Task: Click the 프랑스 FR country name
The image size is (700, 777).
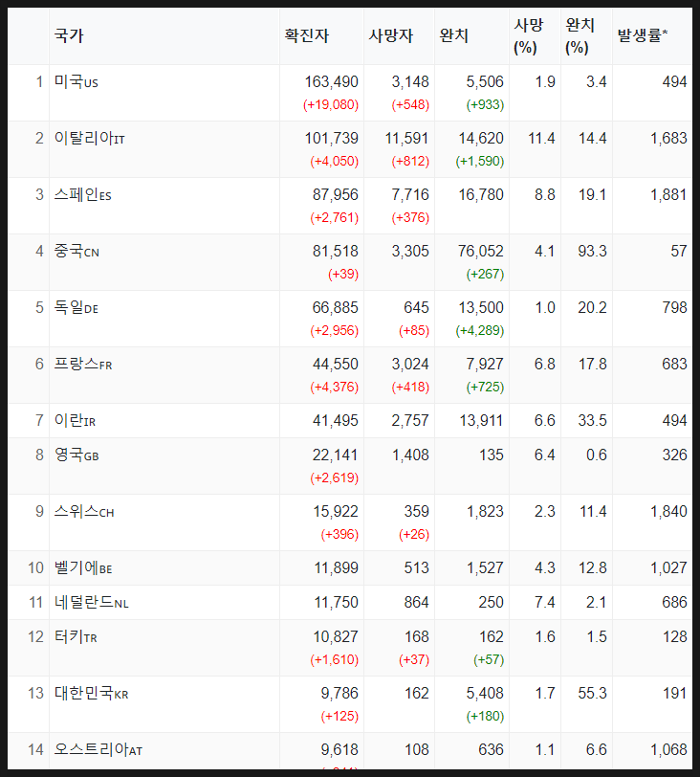Action: click(x=83, y=364)
